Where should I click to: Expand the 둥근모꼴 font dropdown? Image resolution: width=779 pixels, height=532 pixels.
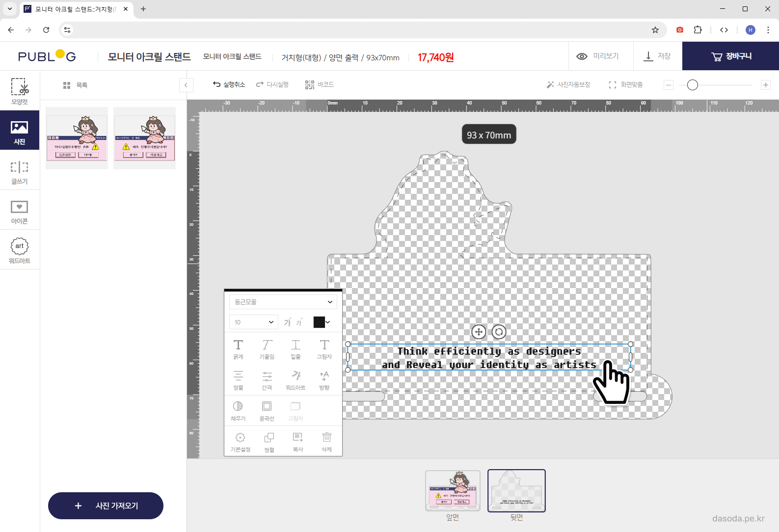tap(283, 302)
